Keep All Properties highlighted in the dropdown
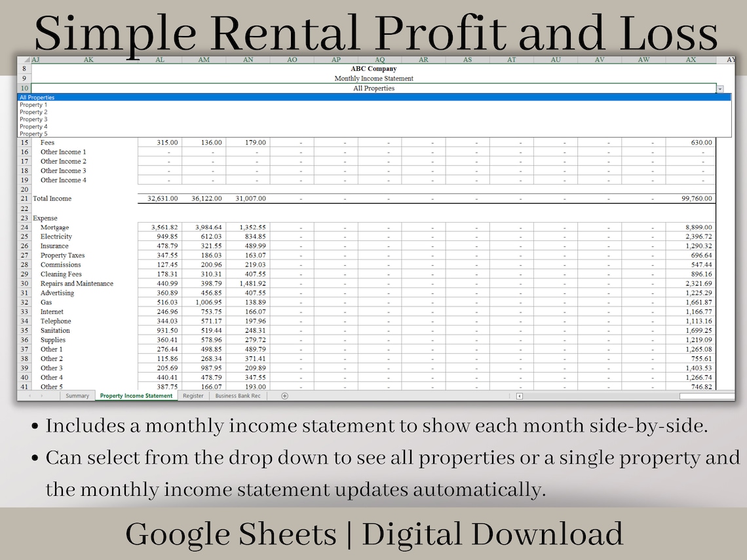The width and height of the screenshot is (747, 560). click(x=33, y=96)
